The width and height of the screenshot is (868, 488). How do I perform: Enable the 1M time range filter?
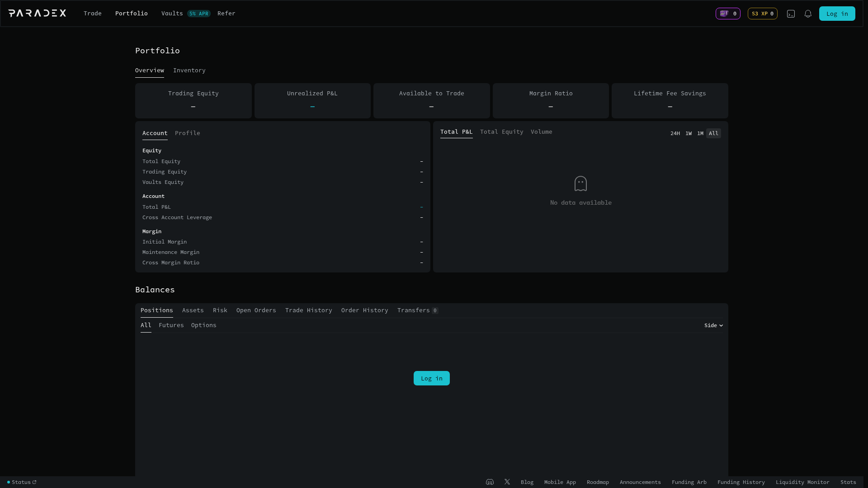point(700,133)
